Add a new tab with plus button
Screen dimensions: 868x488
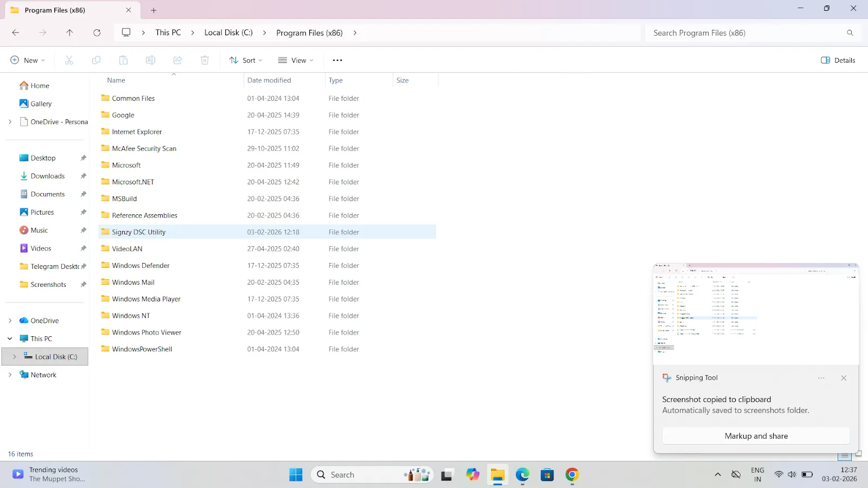point(154,10)
